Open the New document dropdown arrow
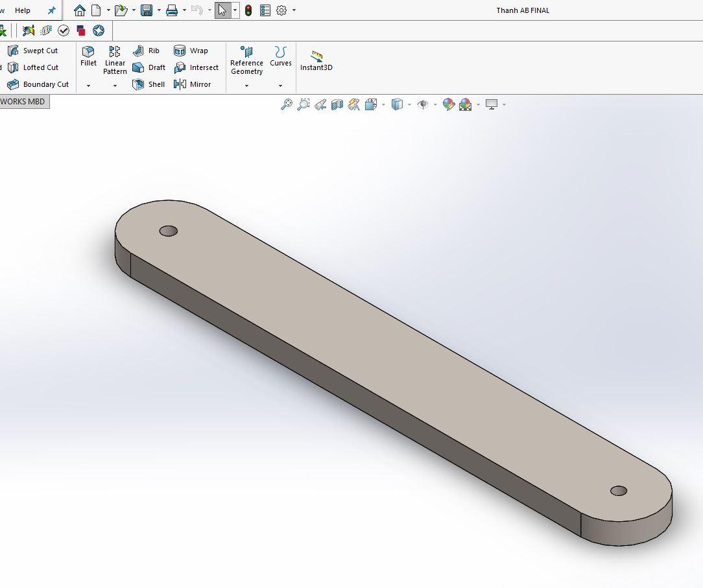 pyautogui.click(x=108, y=10)
